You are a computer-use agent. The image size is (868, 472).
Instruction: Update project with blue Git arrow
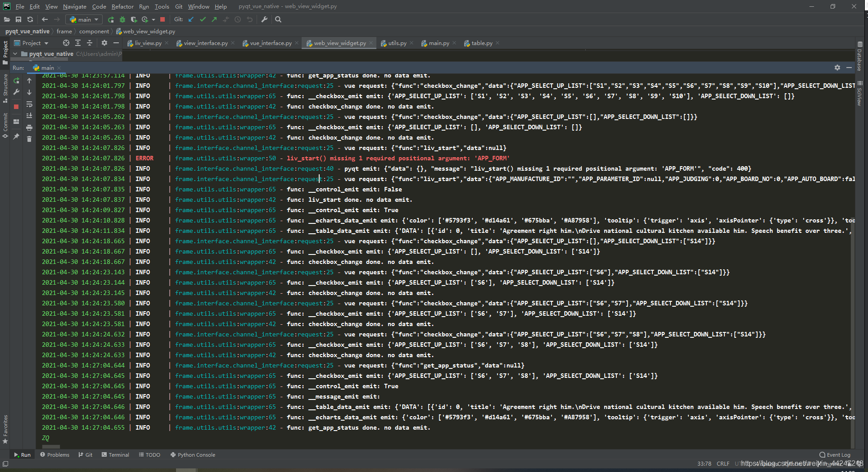point(191,19)
